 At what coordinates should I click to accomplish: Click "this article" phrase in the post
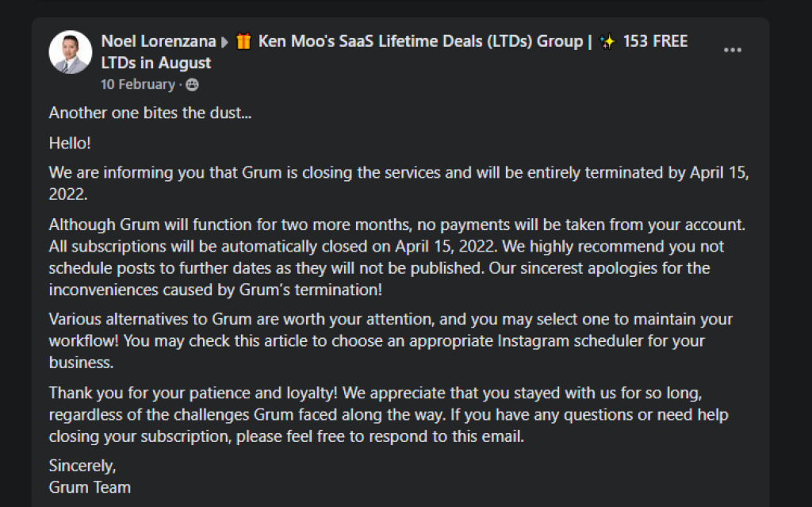pos(273,340)
